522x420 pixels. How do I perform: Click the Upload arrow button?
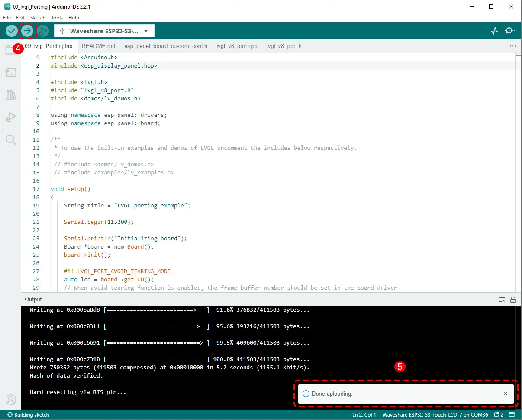[27, 31]
